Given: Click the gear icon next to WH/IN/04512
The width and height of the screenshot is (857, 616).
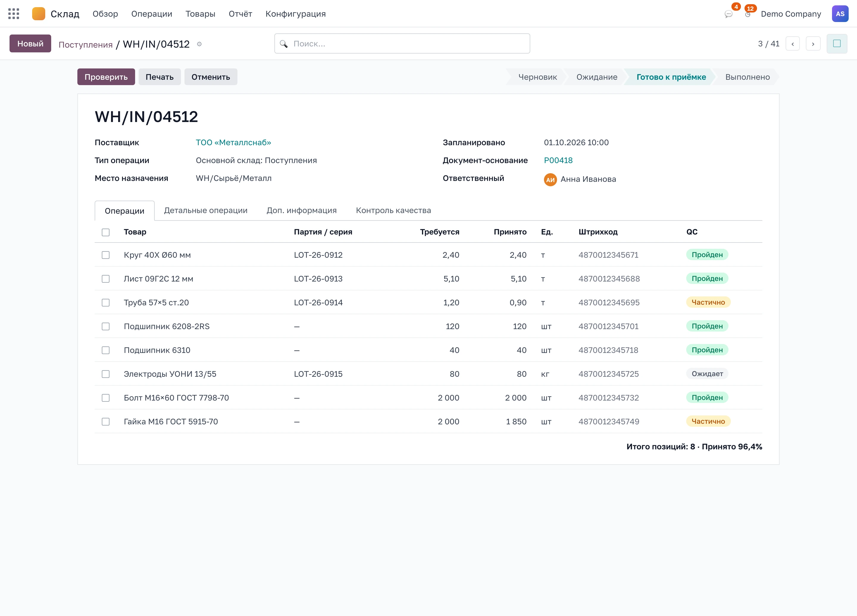Looking at the screenshot, I should point(199,44).
